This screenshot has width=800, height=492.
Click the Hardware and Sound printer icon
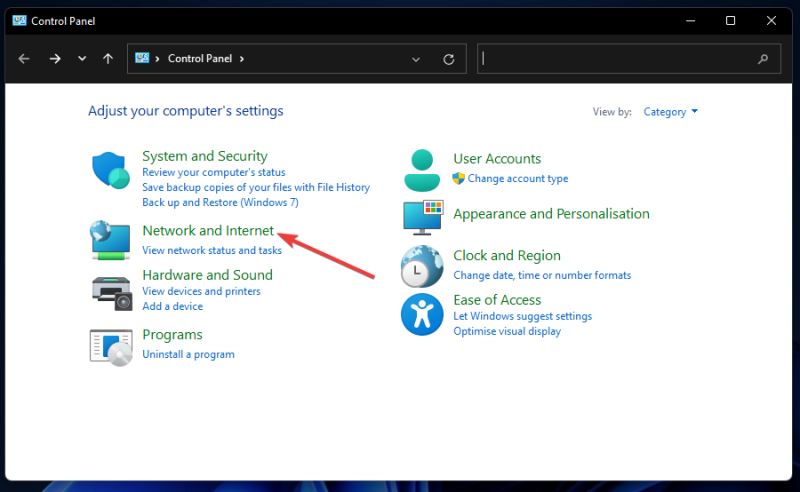111,290
